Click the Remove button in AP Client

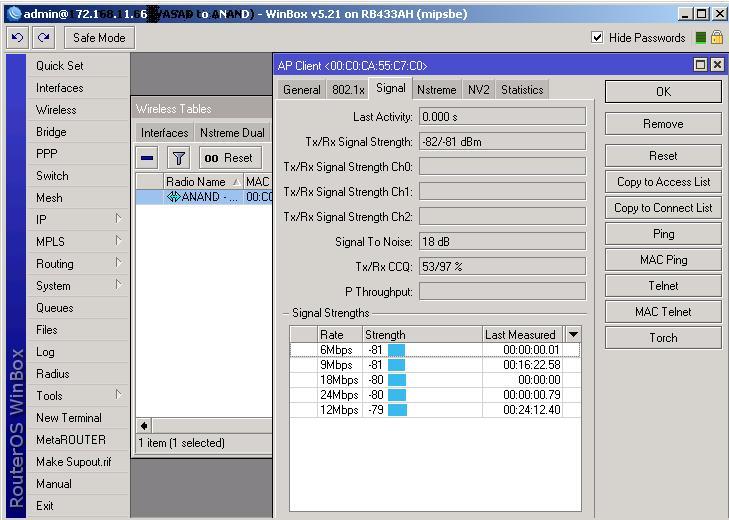click(663, 124)
